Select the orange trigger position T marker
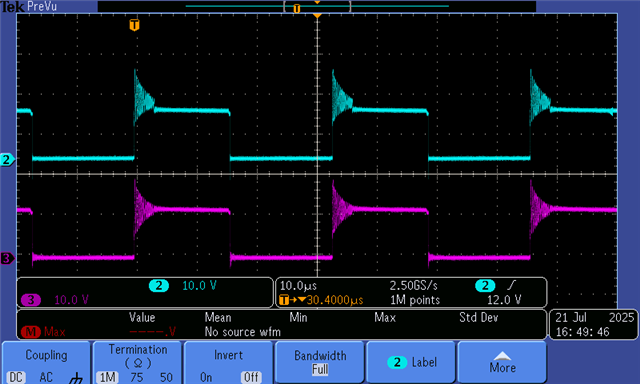This screenshot has width=640, height=384. click(134, 25)
